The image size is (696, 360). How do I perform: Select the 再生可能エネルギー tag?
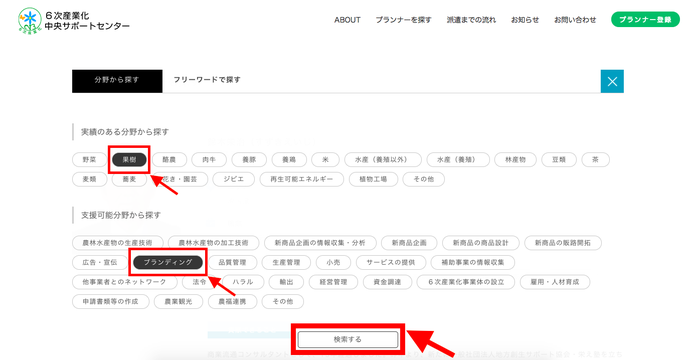[x=302, y=179]
